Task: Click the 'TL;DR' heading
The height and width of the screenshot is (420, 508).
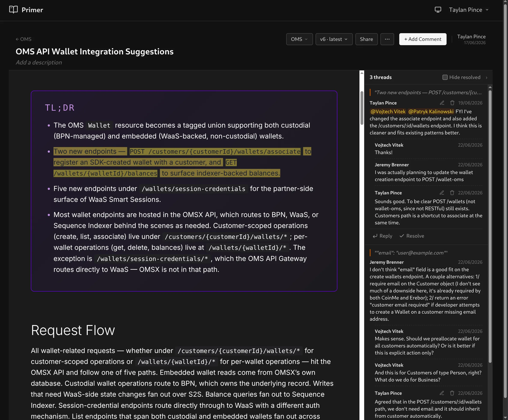Action: (60, 108)
